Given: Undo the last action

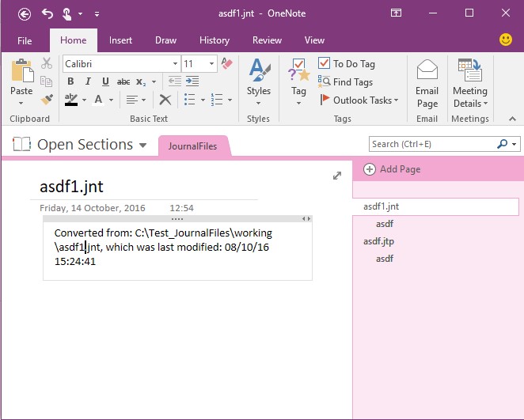Looking at the screenshot, I should pyautogui.click(x=47, y=13).
